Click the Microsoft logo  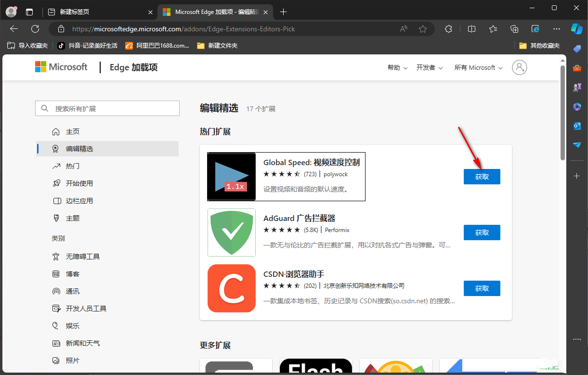click(61, 67)
